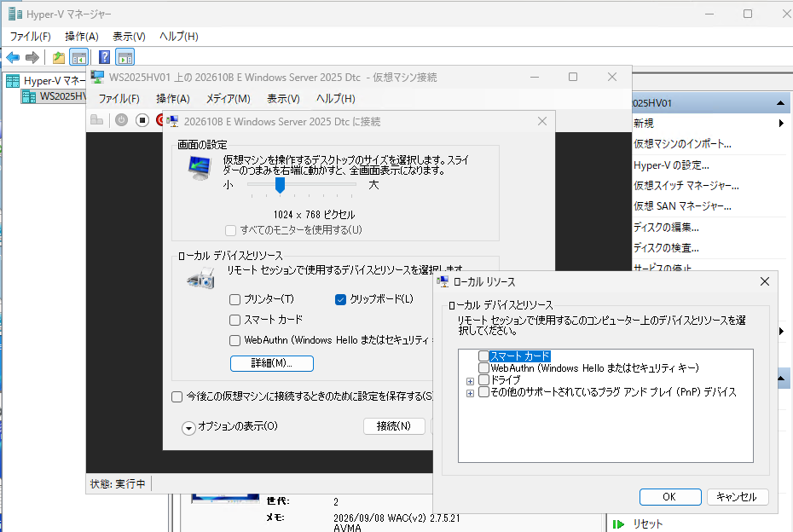Open VM connection 操作(A) menu
This screenshot has width=793, height=532.
[173, 99]
